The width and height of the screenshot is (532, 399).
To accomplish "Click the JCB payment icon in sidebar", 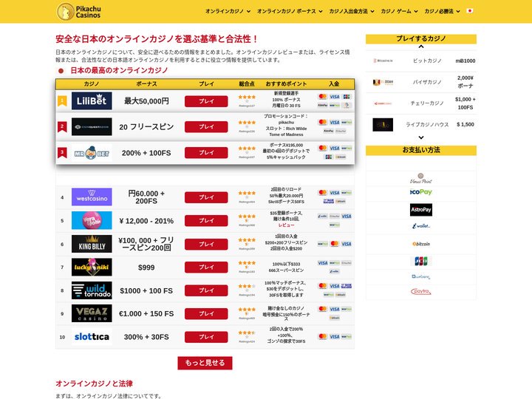I will tap(420, 261).
